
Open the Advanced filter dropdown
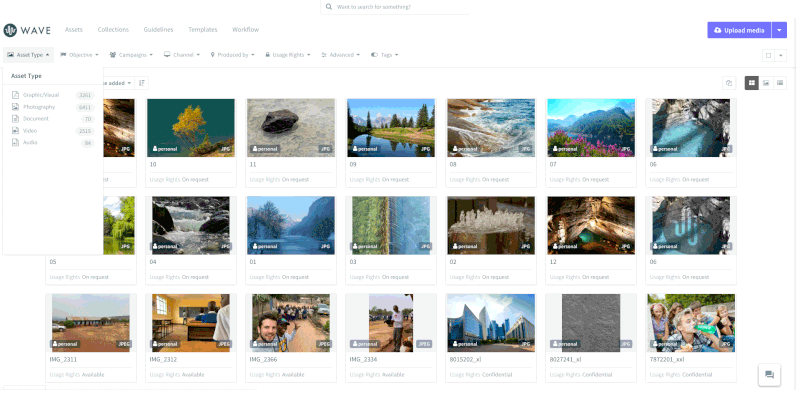coord(340,55)
